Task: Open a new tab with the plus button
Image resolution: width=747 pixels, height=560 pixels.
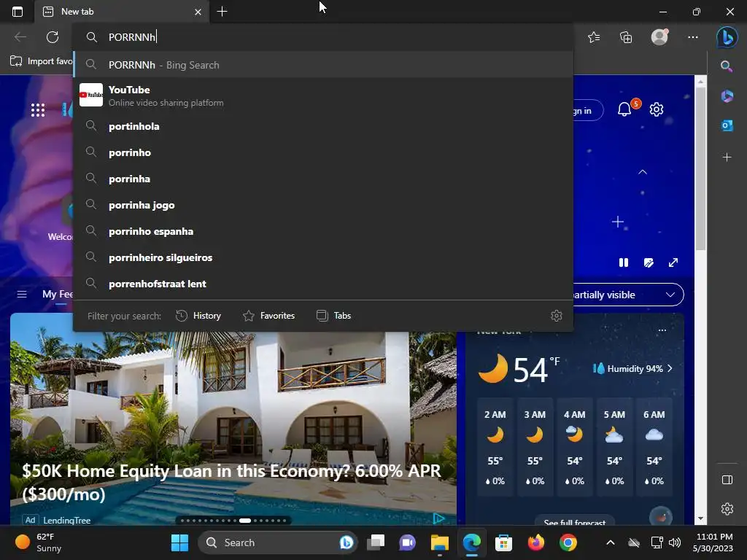Action: 222,12
